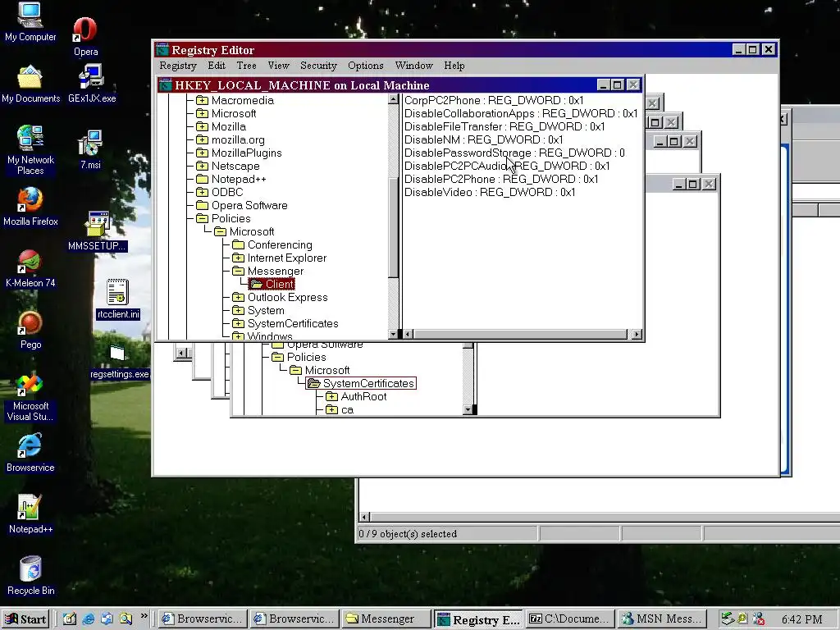Open the Pego desktop shortcut
Image resolution: width=840 pixels, height=630 pixels.
30,330
